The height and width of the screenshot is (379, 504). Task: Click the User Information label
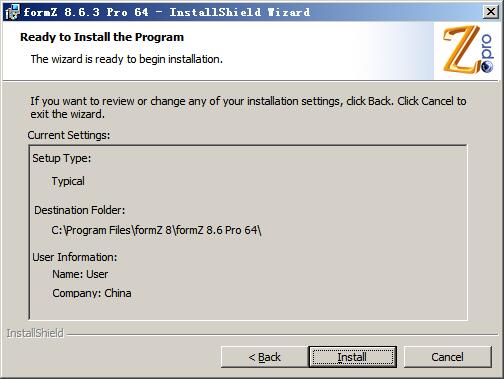(75, 257)
